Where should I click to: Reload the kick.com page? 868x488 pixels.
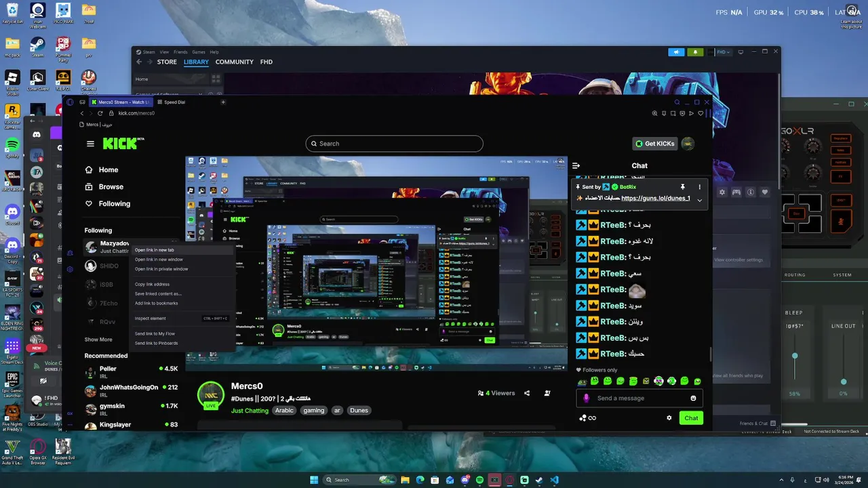tap(100, 113)
